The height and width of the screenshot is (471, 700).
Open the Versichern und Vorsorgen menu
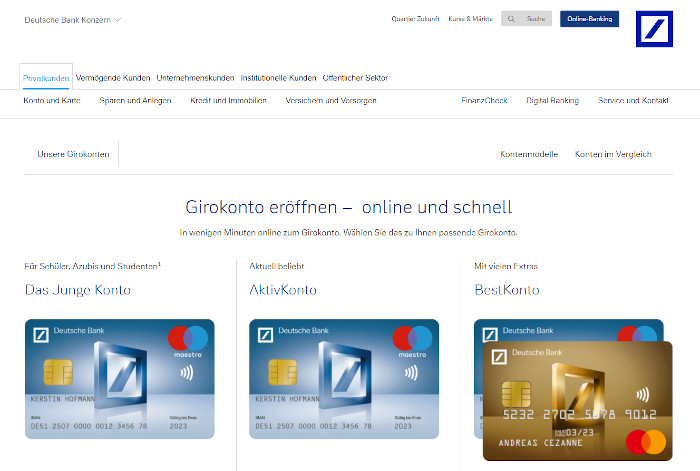pos(331,100)
